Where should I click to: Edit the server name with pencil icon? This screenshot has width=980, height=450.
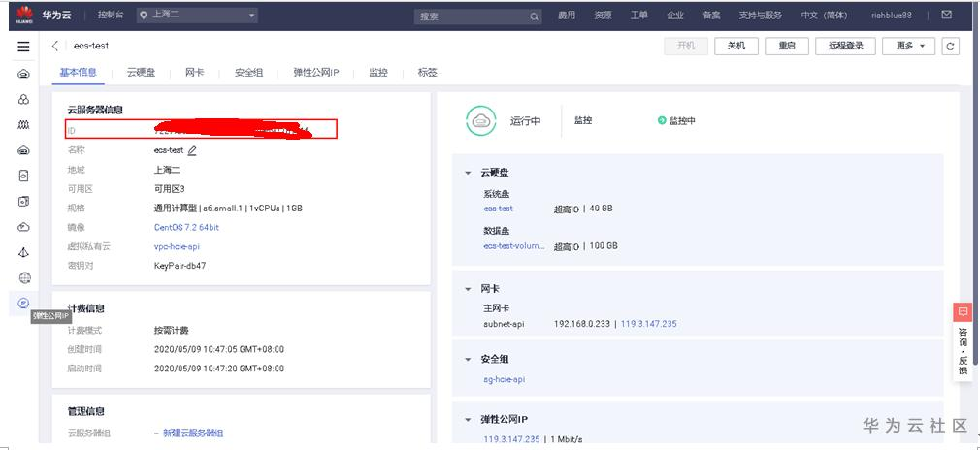click(x=192, y=150)
